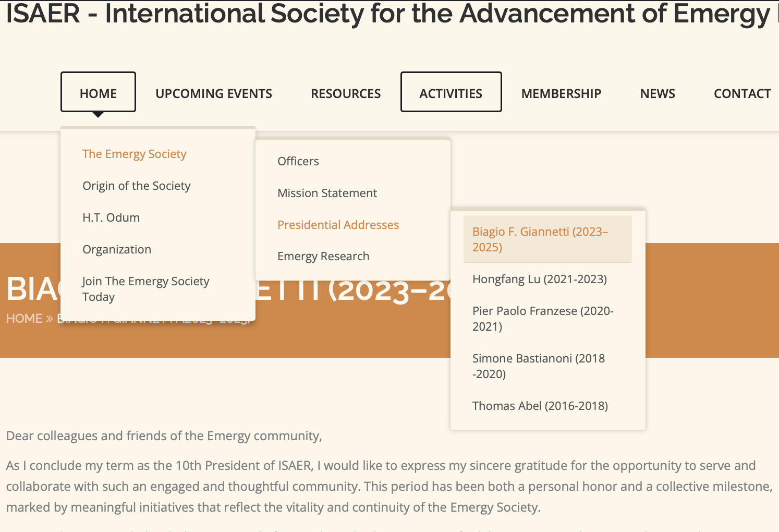Select H.T. Odum from dropdown
Image resolution: width=779 pixels, height=532 pixels.
[x=111, y=217]
